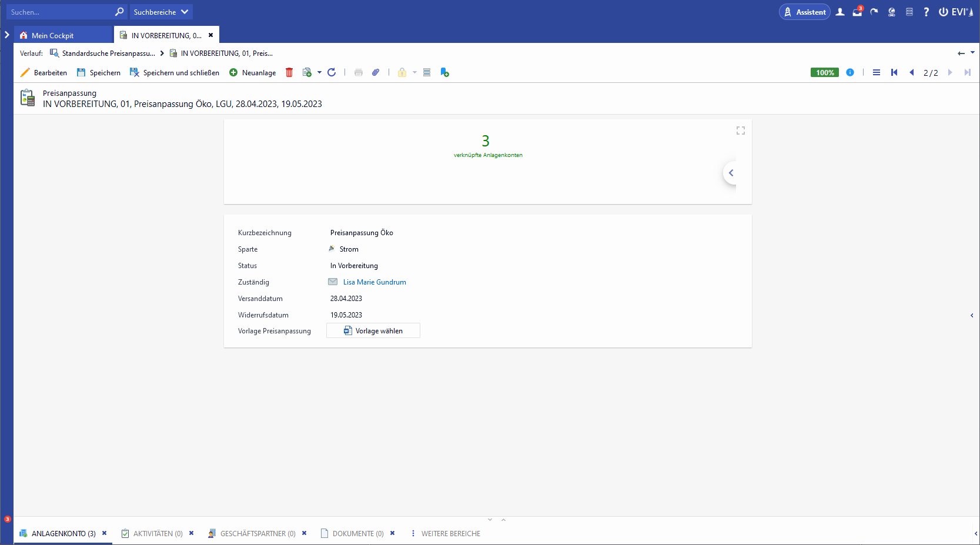Open the Suchbereiche dropdown
The height and width of the screenshot is (545, 980).
[160, 12]
